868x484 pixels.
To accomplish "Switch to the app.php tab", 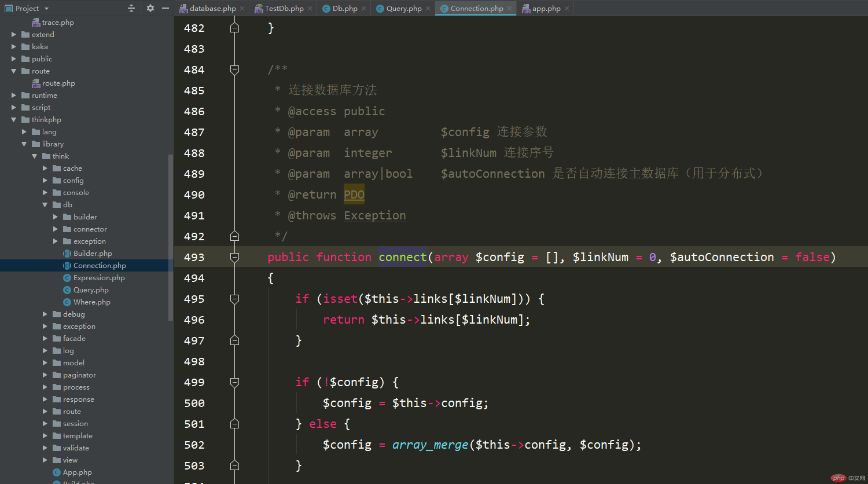I will 546,8.
